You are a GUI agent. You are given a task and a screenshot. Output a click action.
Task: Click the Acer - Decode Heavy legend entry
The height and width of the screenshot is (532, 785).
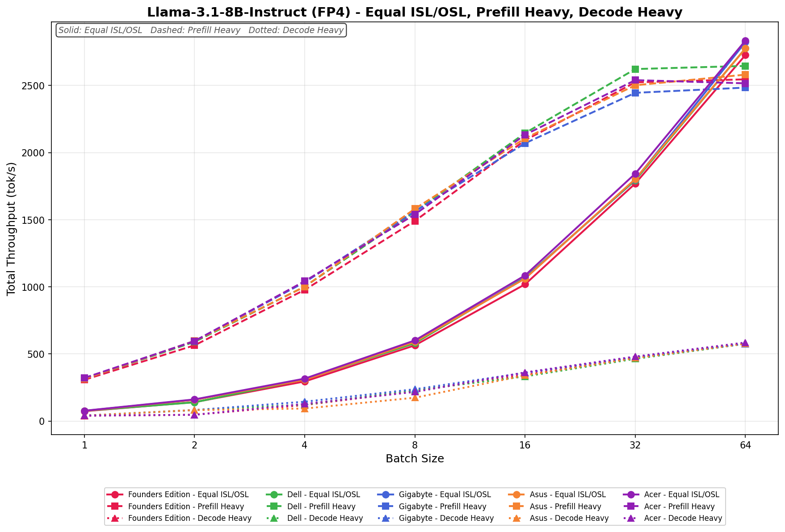[683, 518]
